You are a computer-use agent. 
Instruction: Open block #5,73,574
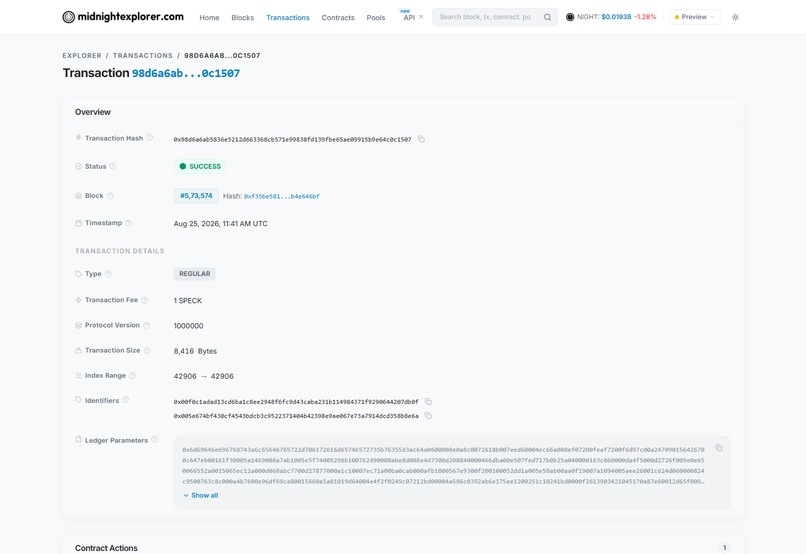click(x=196, y=196)
